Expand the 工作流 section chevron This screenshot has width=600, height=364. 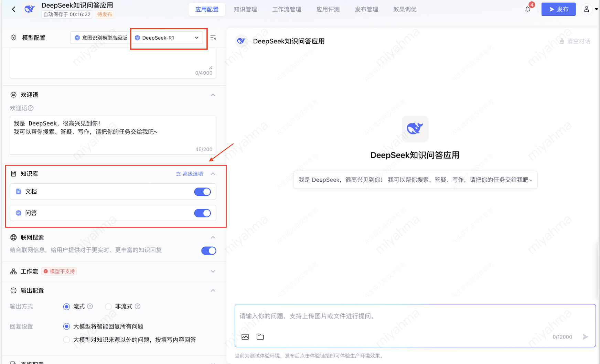213,271
